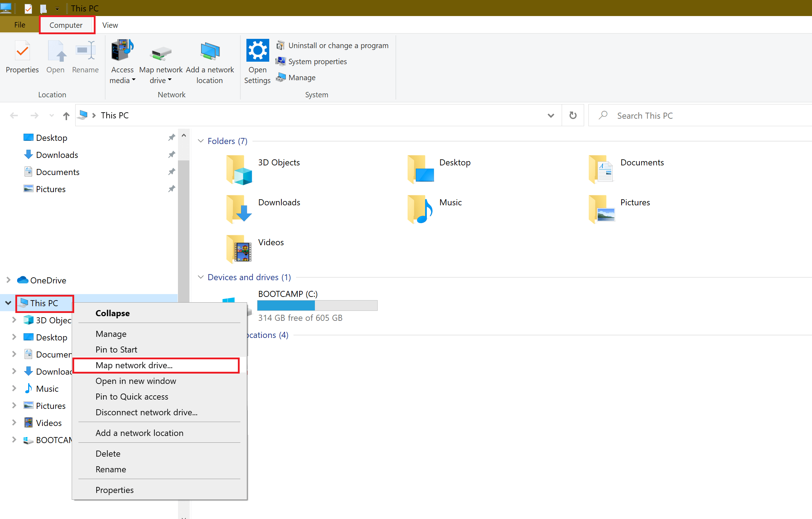This screenshot has width=812, height=519.
Task: Click the BOOTCAMP drive usage bar
Action: click(317, 305)
